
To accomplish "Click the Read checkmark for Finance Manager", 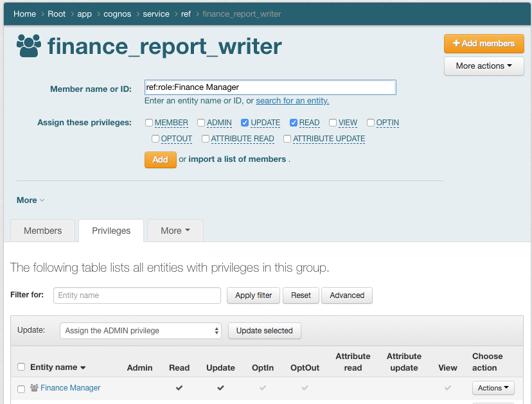I will pos(179,388).
